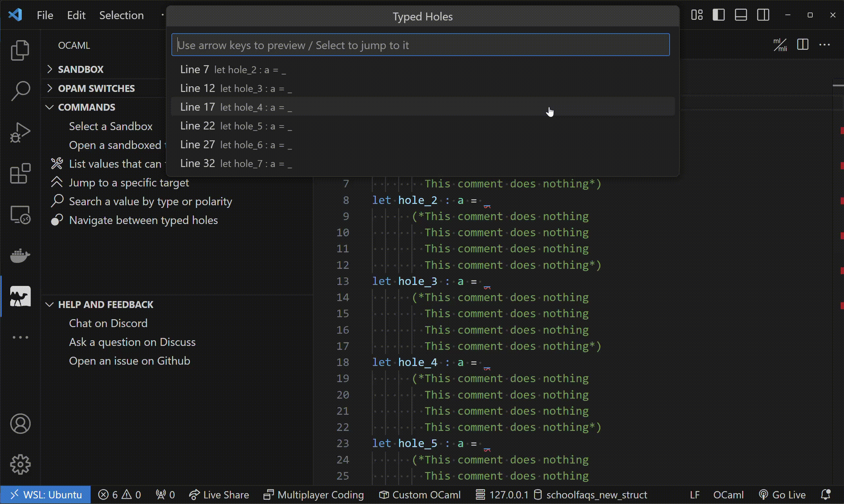Image resolution: width=844 pixels, height=504 pixels.
Task: Open the Search sidebar
Action: point(20,90)
